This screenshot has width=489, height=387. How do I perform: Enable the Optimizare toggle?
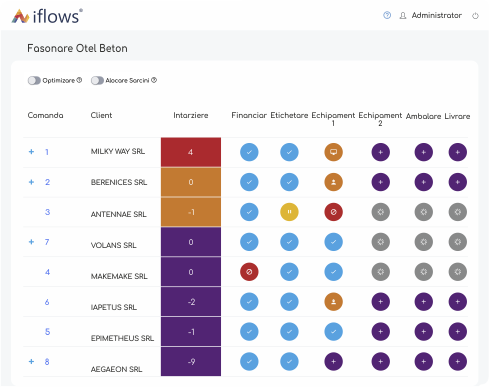34,81
